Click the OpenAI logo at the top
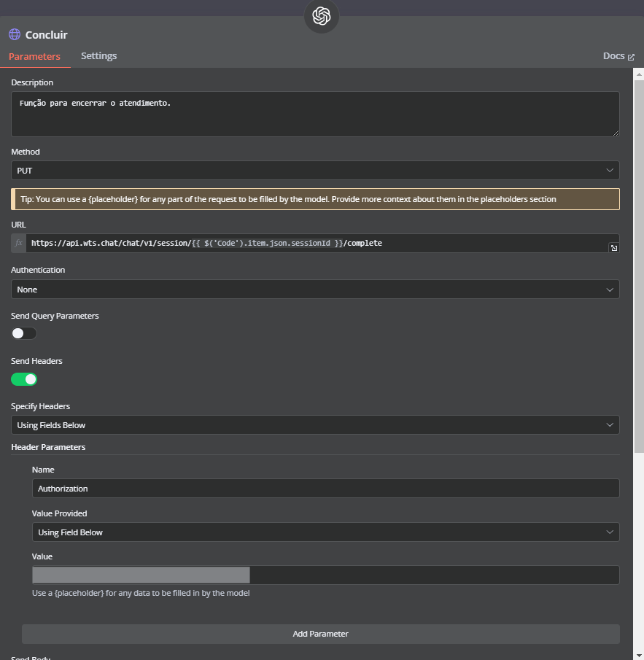 [x=322, y=16]
